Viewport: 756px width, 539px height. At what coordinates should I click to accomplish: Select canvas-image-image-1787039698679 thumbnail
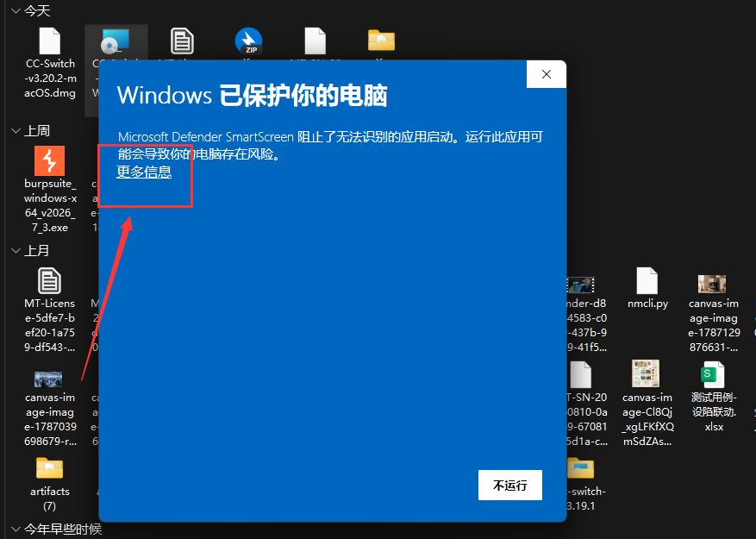tap(48, 379)
